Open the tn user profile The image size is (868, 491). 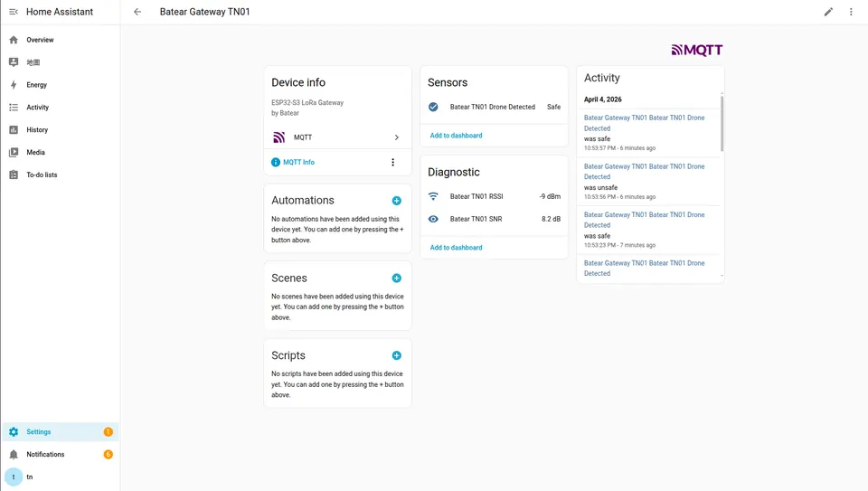coord(61,477)
